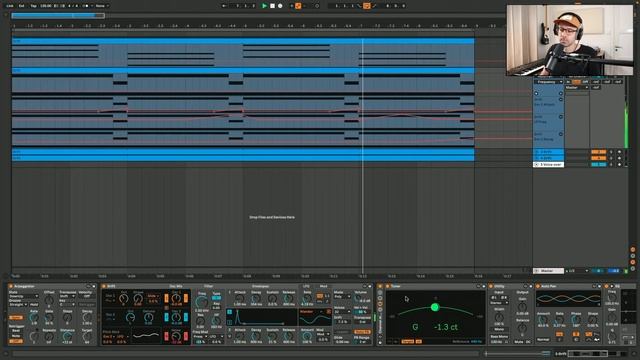Toggle the metronome in the control bar
Screen dimensions: 640x360
tap(86, 6)
